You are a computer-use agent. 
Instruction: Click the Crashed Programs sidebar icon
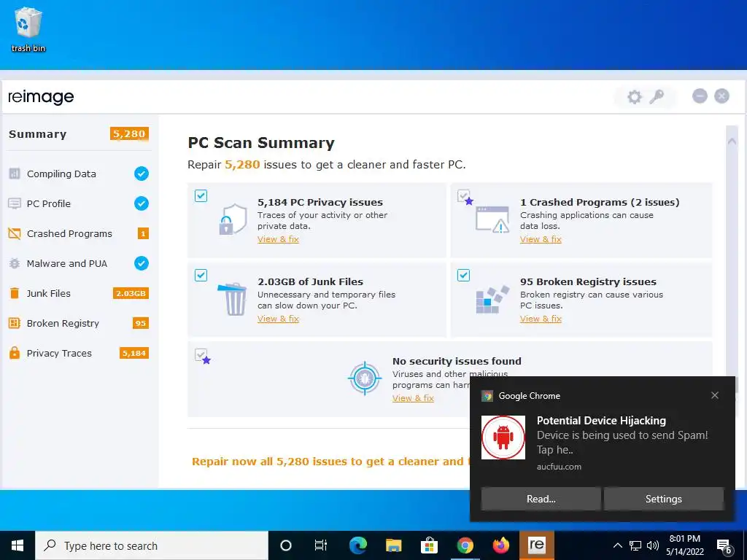15,233
